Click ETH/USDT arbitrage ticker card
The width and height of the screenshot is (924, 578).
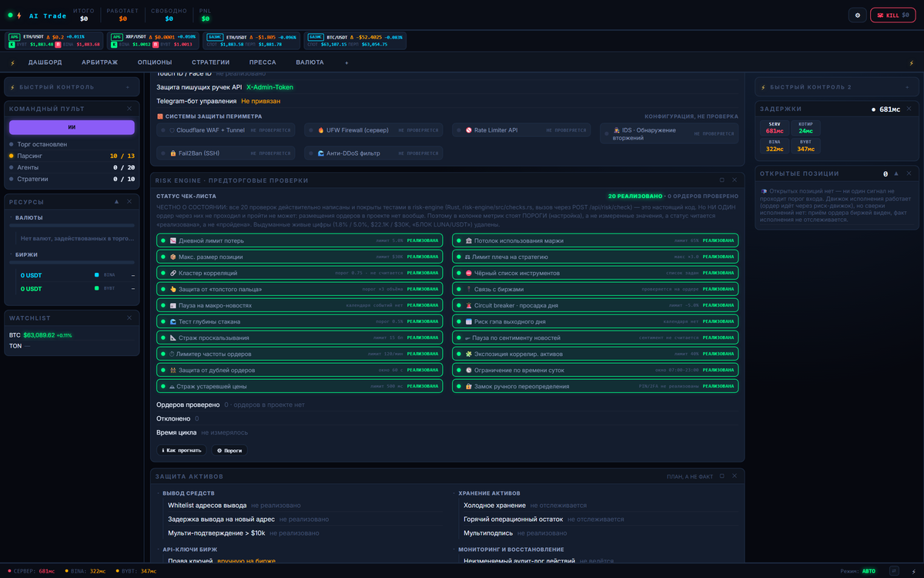tap(55, 40)
